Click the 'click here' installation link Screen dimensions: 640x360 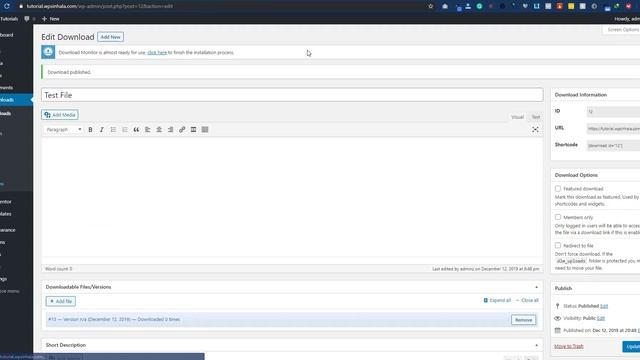157,52
